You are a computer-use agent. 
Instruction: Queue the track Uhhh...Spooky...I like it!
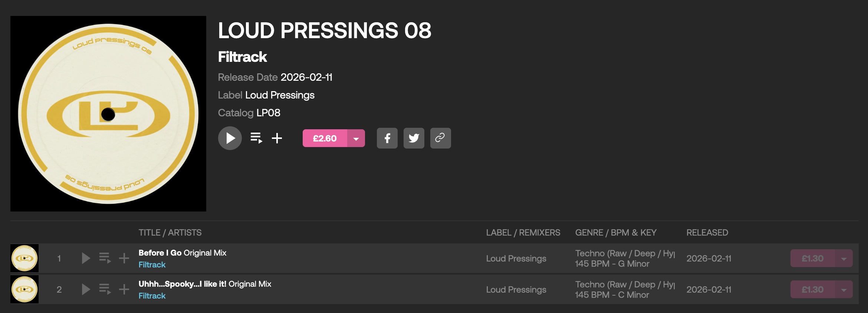click(x=105, y=289)
